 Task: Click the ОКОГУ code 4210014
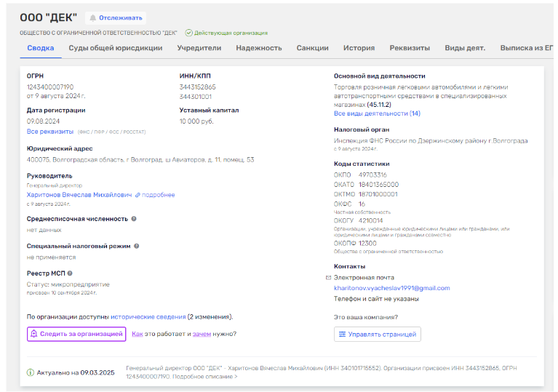tap(371, 220)
